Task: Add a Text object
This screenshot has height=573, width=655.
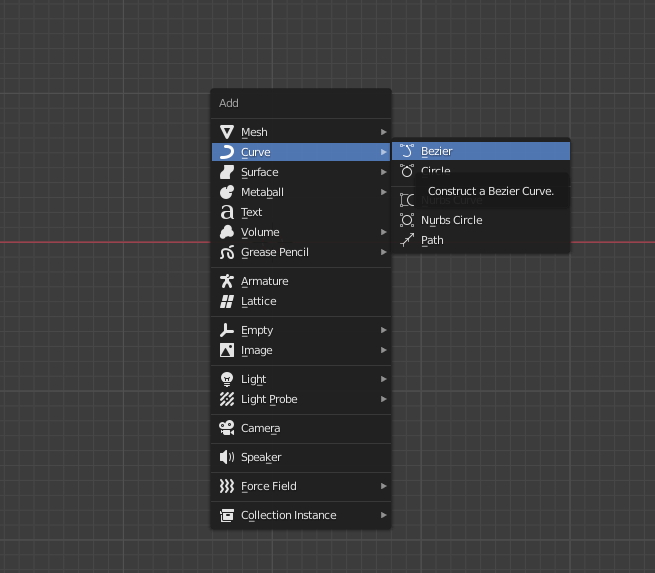Action: (x=301, y=212)
